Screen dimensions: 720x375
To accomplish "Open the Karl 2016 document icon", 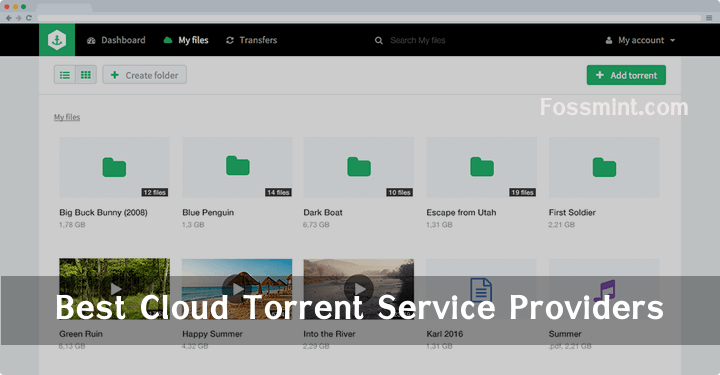I will pos(481,290).
